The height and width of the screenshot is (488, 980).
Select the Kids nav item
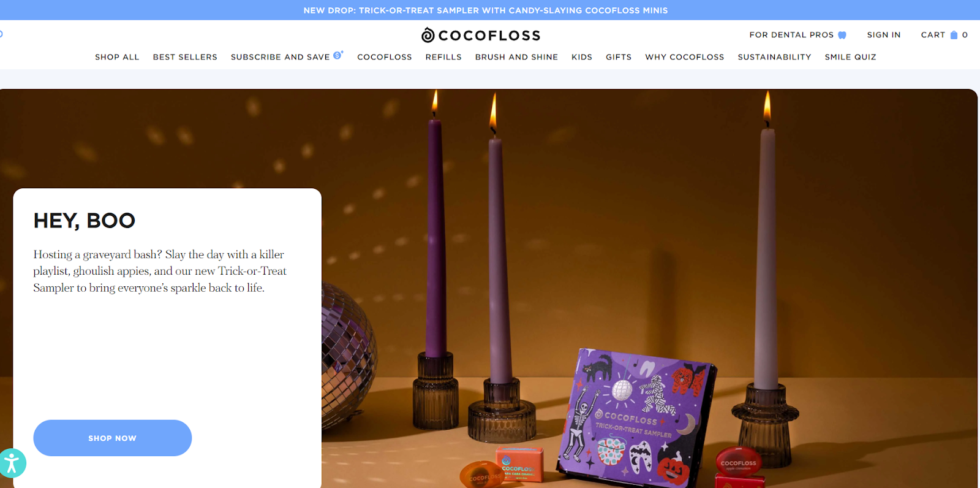(582, 57)
